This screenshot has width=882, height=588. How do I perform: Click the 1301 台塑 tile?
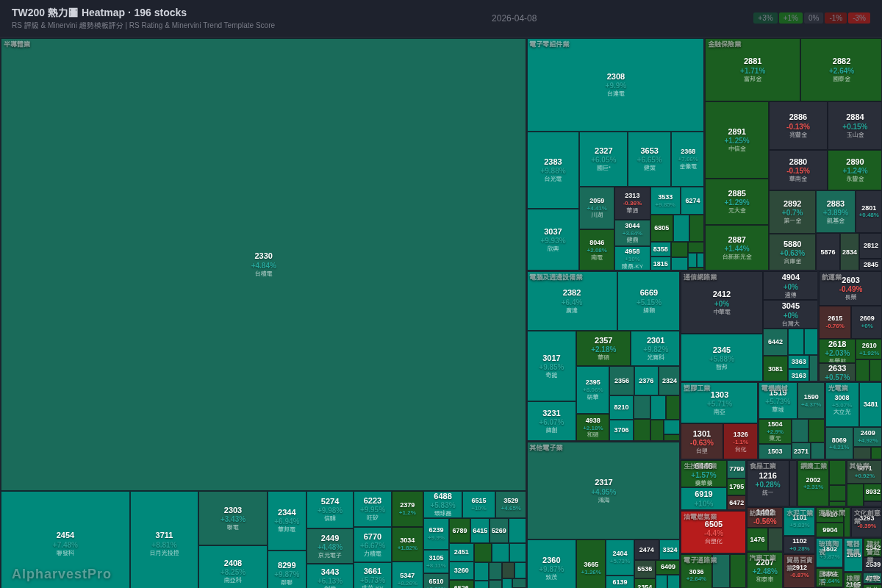(702, 442)
